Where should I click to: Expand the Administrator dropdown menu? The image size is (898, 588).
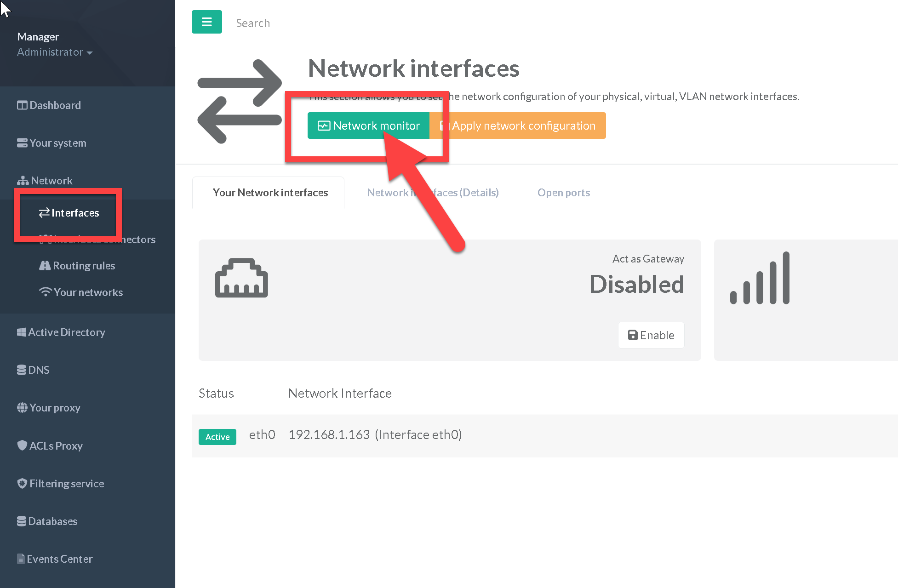55,52
